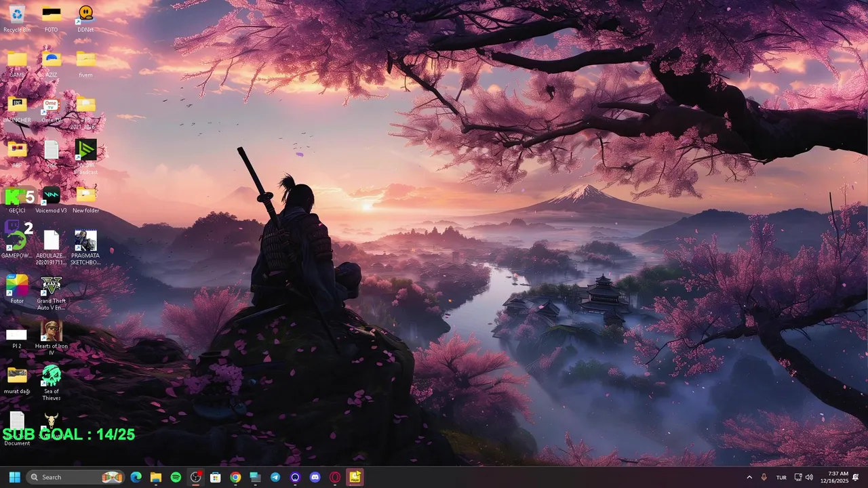Select the GAME folder icon
The width and height of the screenshot is (868, 488).
17,64
